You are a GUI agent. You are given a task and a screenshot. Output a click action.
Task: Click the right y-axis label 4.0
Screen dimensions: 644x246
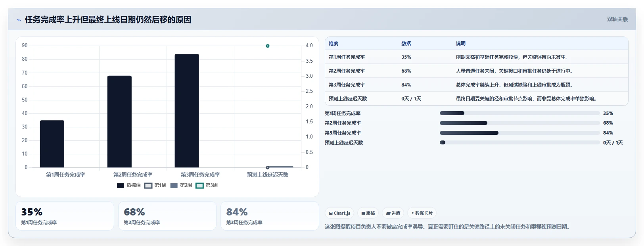point(309,46)
